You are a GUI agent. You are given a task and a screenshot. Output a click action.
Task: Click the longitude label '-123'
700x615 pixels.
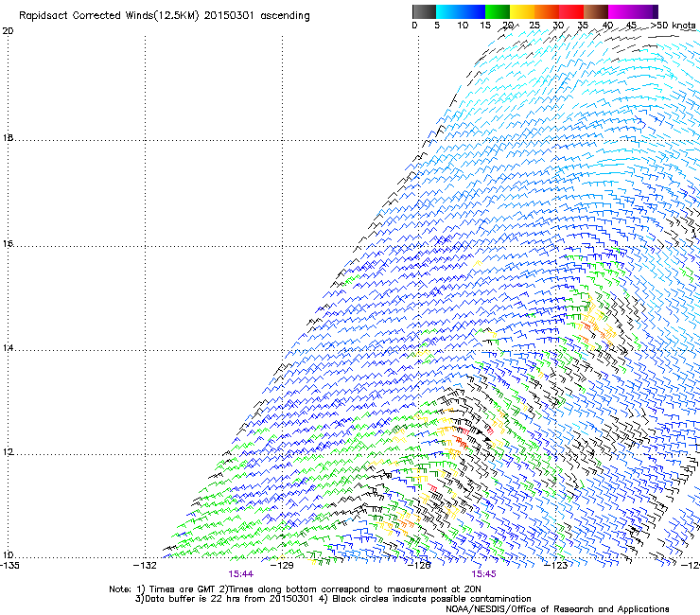556,565
